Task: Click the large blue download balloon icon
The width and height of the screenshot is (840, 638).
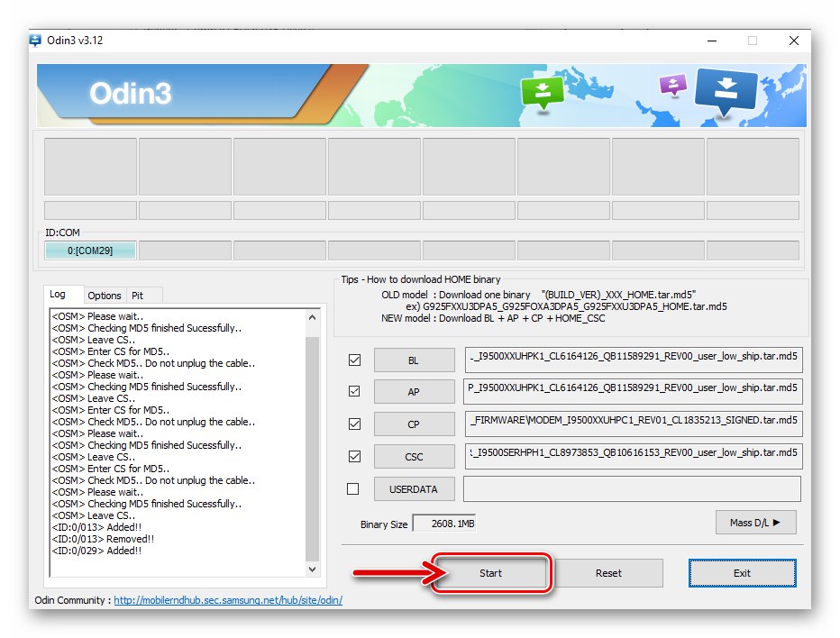Action: click(726, 87)
